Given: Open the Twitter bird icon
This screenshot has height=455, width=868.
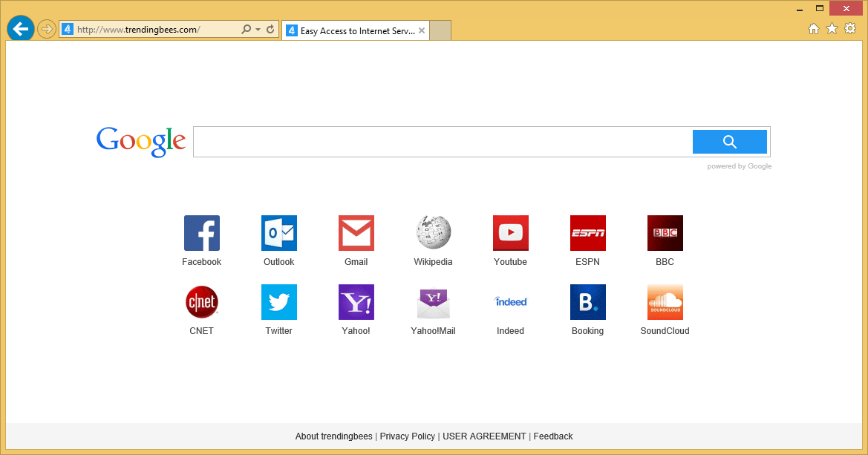Looking at the screenshot, I should pyautogui.click(x=279, y=302).
